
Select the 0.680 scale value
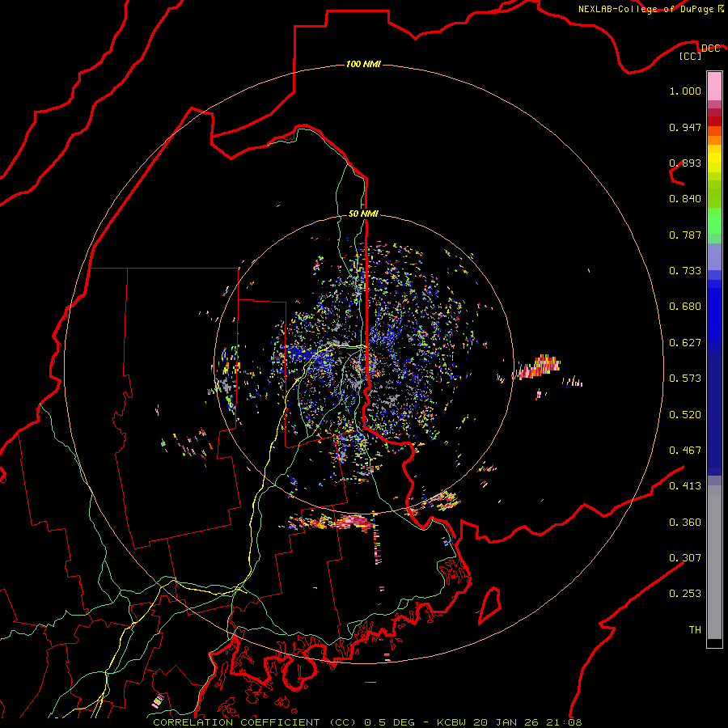click(685, 307)
